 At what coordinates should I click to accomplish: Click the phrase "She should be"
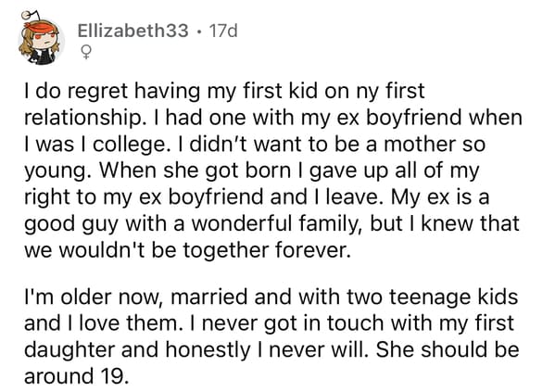pos(448,349)
